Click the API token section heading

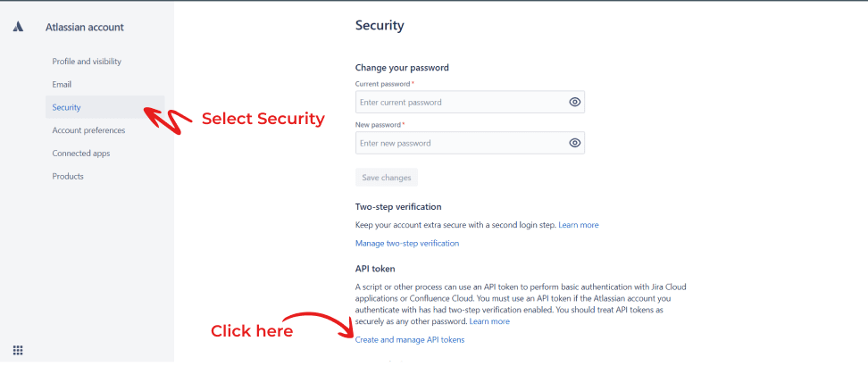tap(375, 269)
